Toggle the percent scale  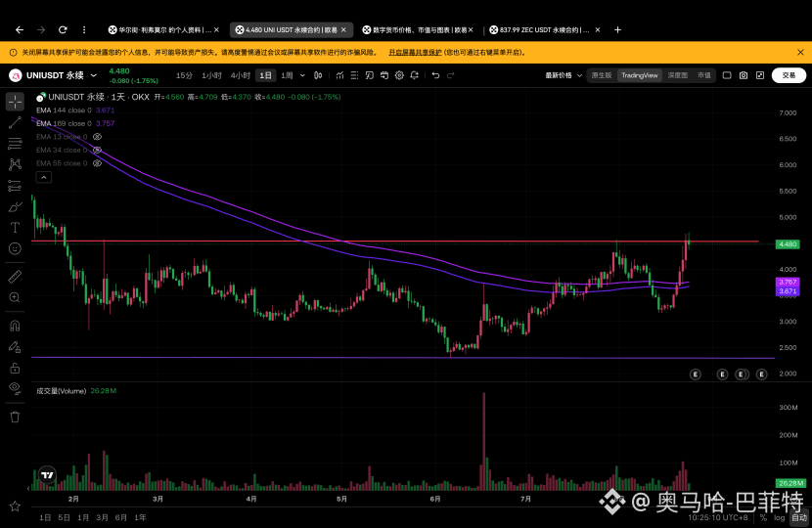(763, 517)
